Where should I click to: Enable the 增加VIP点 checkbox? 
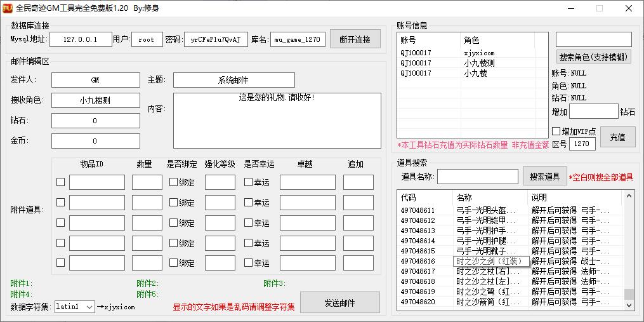[556, 131]
